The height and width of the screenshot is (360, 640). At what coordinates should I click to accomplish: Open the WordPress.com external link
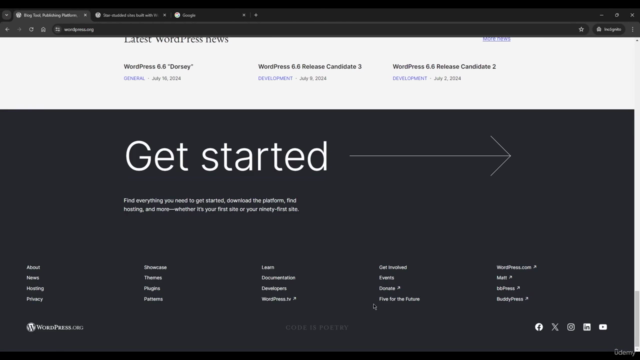pos(516,267)
